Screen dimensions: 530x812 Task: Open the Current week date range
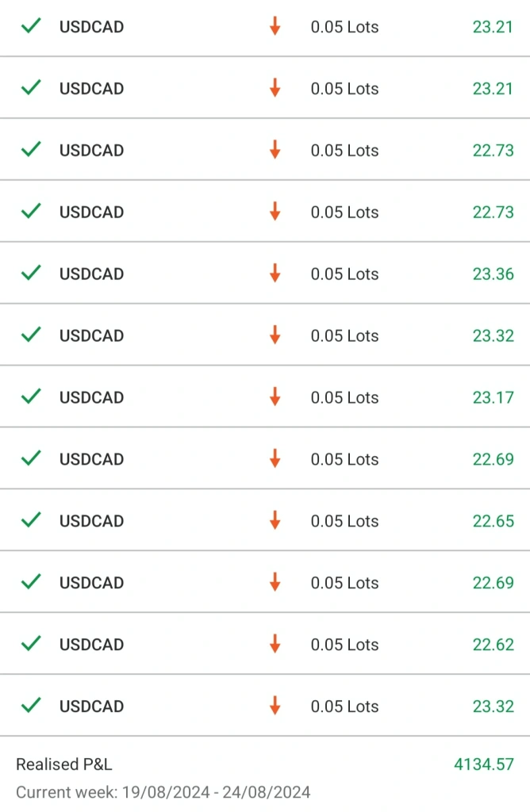163,791
